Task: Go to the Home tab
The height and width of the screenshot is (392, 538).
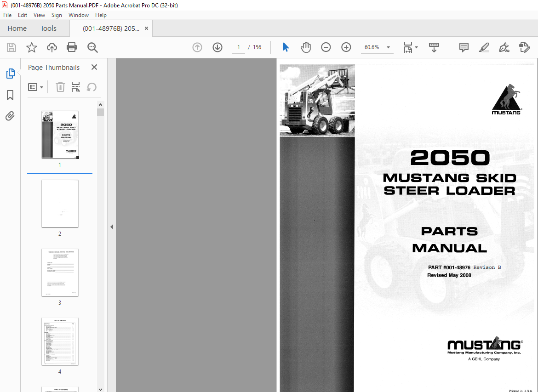Action: (17, 28)
